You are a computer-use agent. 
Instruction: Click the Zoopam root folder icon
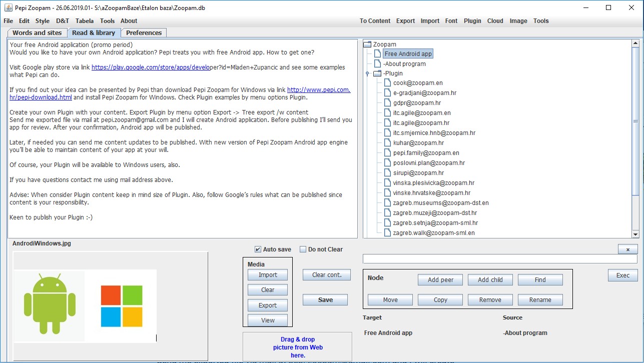coord(367,44)
